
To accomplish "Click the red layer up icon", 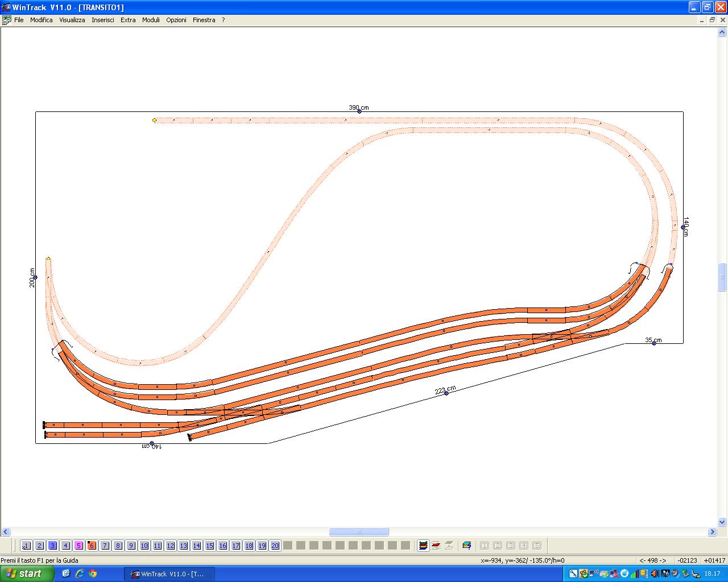I will [436, 546].
